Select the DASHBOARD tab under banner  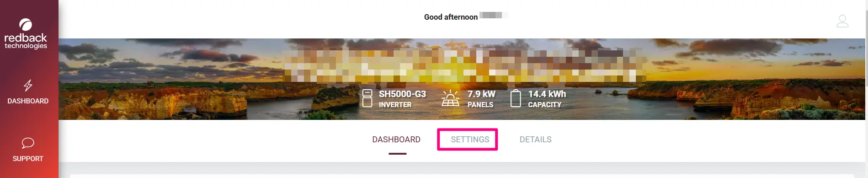[x=396, y=140]
